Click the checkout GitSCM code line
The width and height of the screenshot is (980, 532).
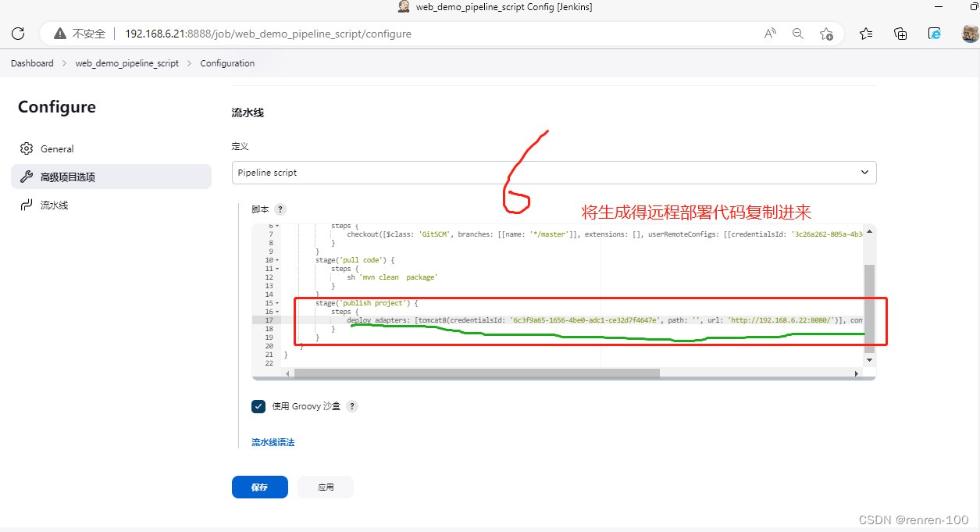(605, 234)
